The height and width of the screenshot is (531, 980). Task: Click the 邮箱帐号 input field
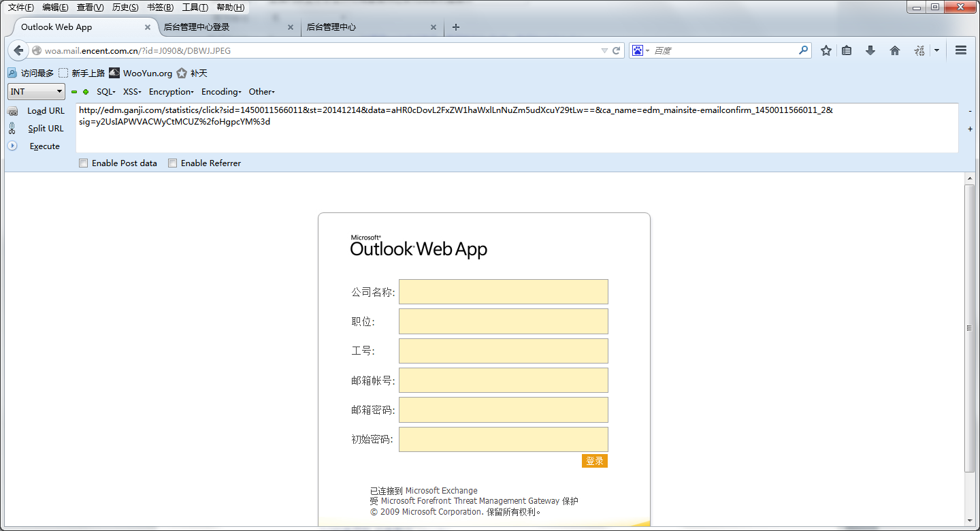pyautogui.click(x=504, y=381)
